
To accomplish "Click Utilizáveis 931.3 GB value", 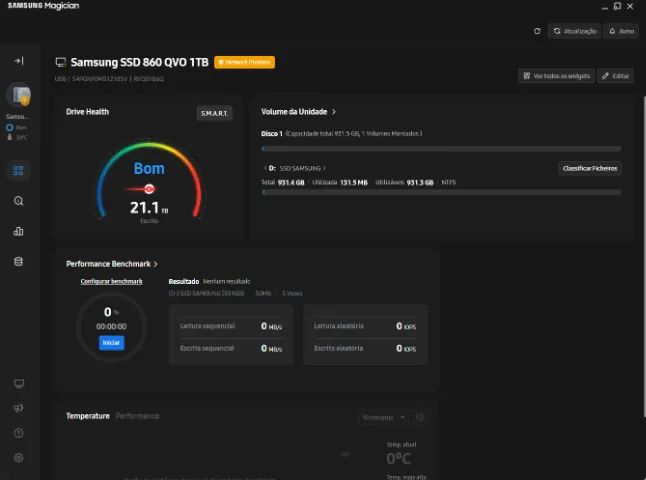I will (420, 183).
